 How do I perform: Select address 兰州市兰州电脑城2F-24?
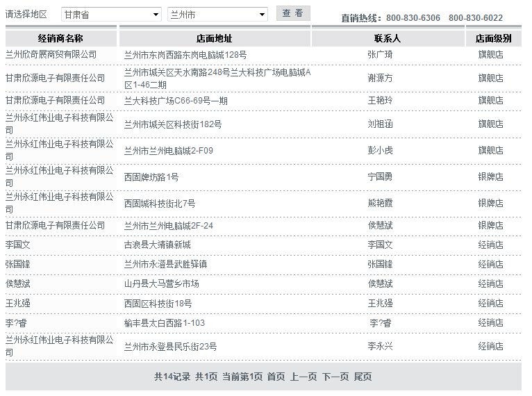tap(169, 225)
